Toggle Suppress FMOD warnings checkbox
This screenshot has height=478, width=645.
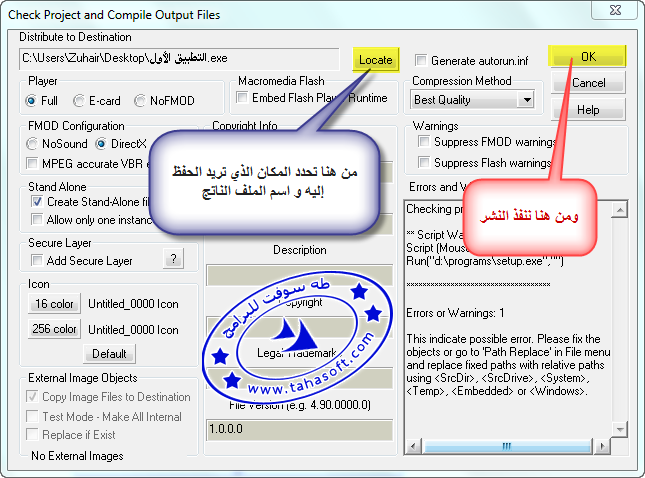click(x=424, y=143)
